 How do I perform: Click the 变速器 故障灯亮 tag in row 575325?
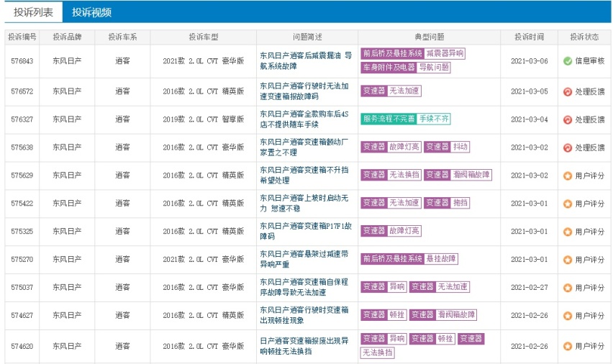[391, 231]
